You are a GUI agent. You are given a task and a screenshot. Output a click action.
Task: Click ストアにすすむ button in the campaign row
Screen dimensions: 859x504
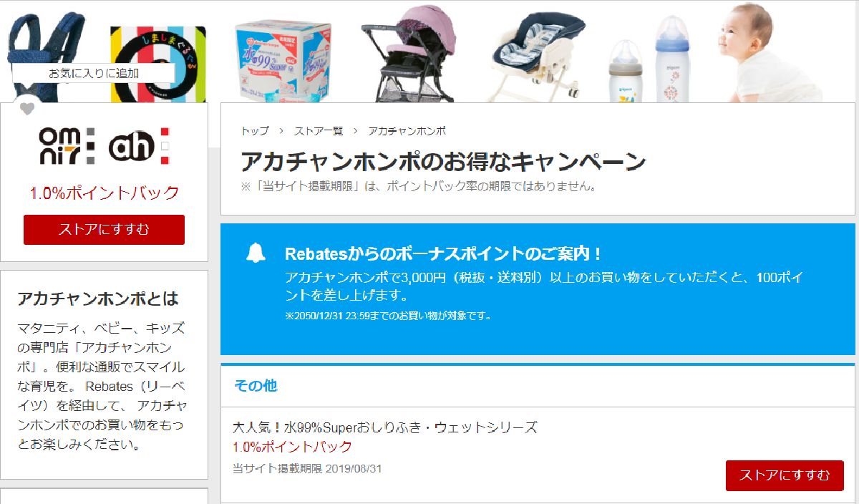pos(785,475)
